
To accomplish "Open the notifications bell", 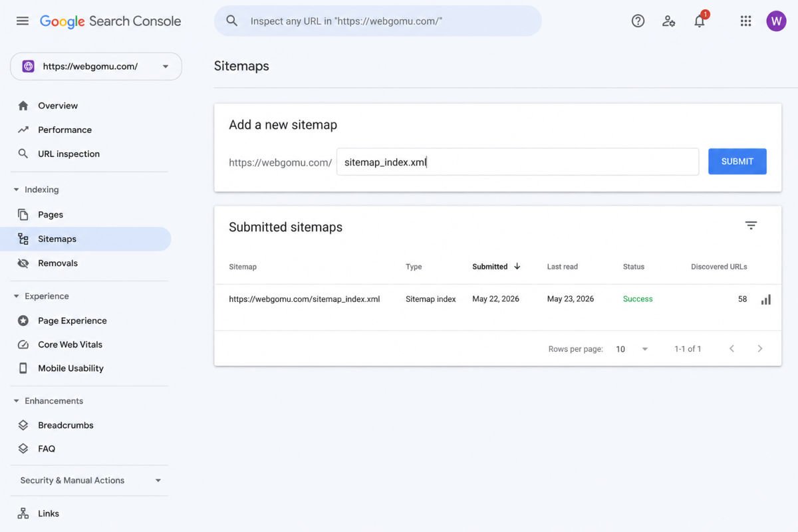I will click(700, 21).
